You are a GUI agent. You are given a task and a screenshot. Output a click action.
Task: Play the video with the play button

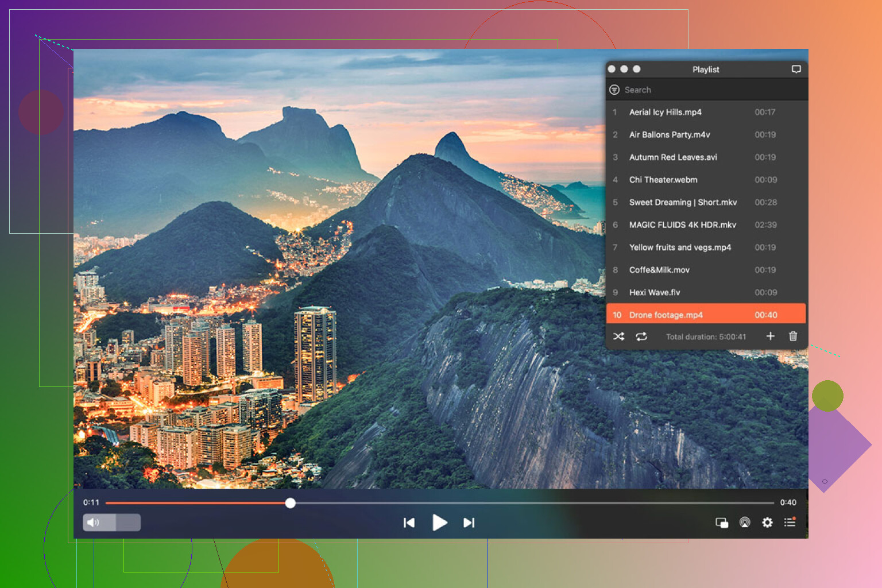[x=439, y=523]
